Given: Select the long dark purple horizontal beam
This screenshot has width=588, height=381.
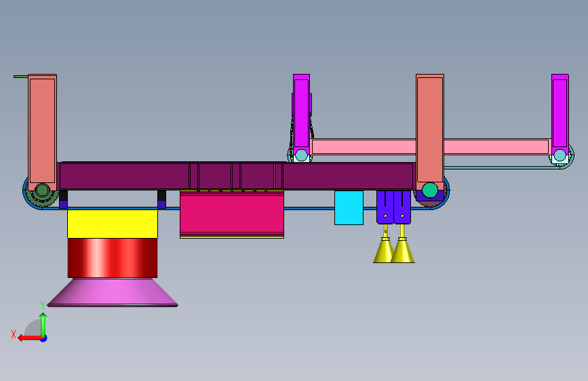Looking at the screenshot, I should tap(236, 176).
